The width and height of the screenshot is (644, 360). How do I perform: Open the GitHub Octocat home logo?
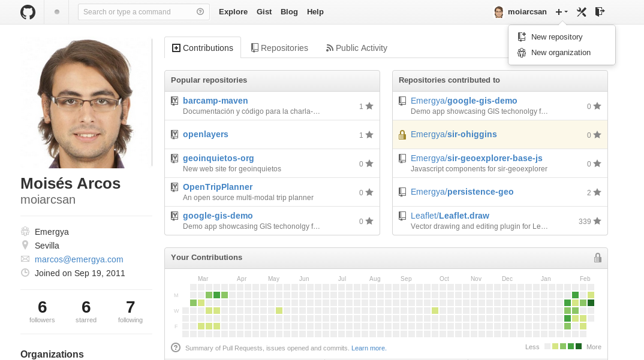point(28,12)
